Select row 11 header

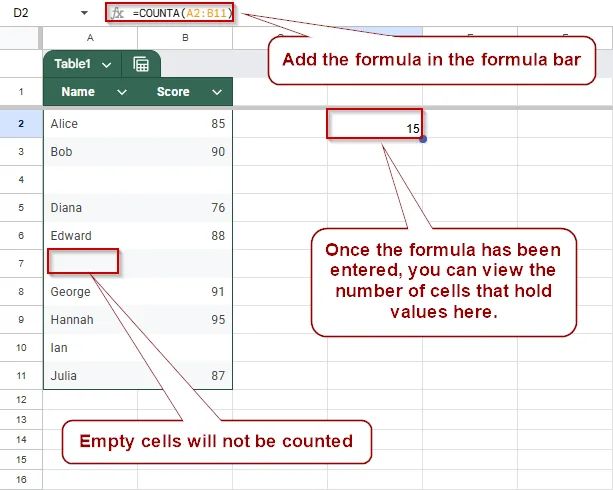pyautogui.click(x=21, y=376)
